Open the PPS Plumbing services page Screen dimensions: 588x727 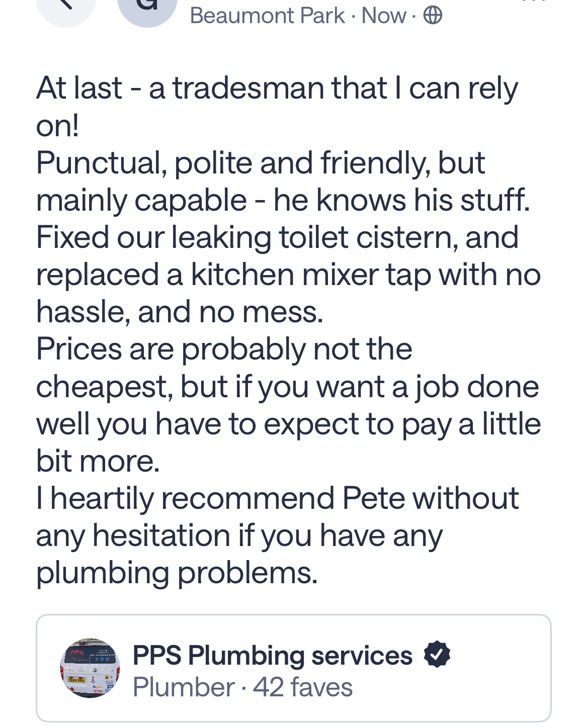pyautogui.click(x=272, y=655)
